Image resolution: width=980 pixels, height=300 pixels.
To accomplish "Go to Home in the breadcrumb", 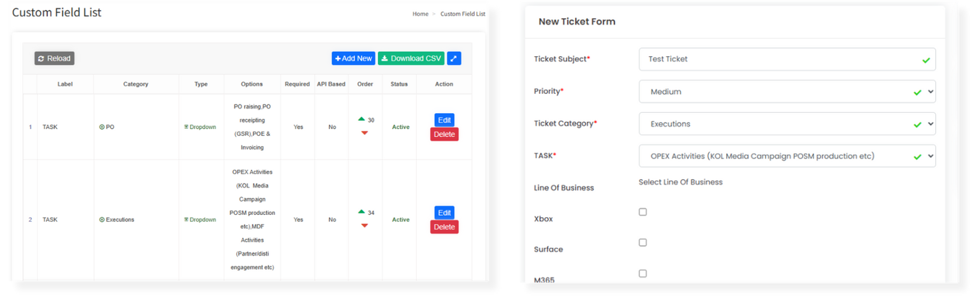I will 420,14.
